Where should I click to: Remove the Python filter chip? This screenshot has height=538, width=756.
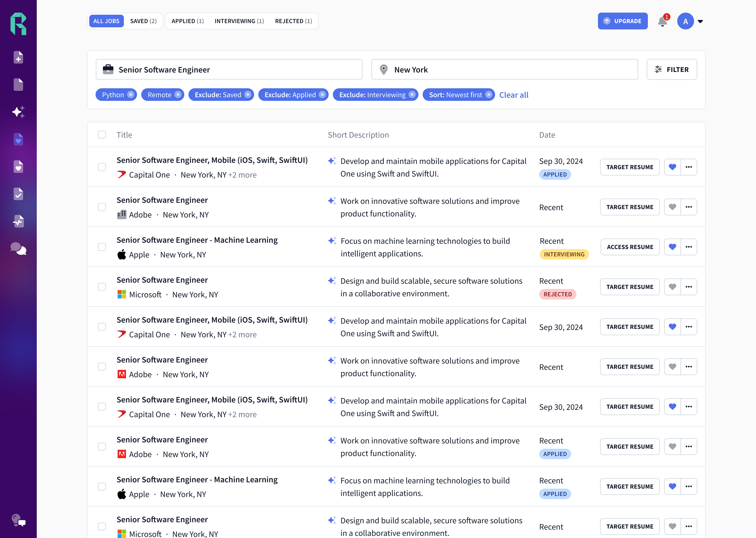point(131,95)
